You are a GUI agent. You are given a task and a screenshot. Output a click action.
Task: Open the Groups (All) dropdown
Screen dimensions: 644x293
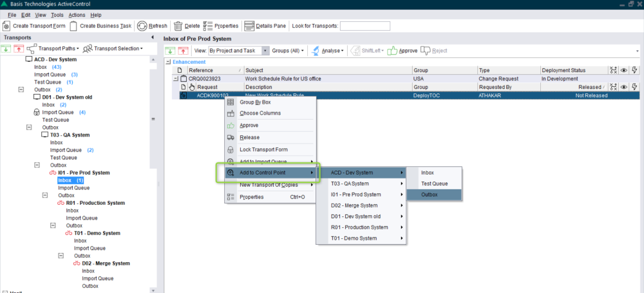tap(288, 50)
